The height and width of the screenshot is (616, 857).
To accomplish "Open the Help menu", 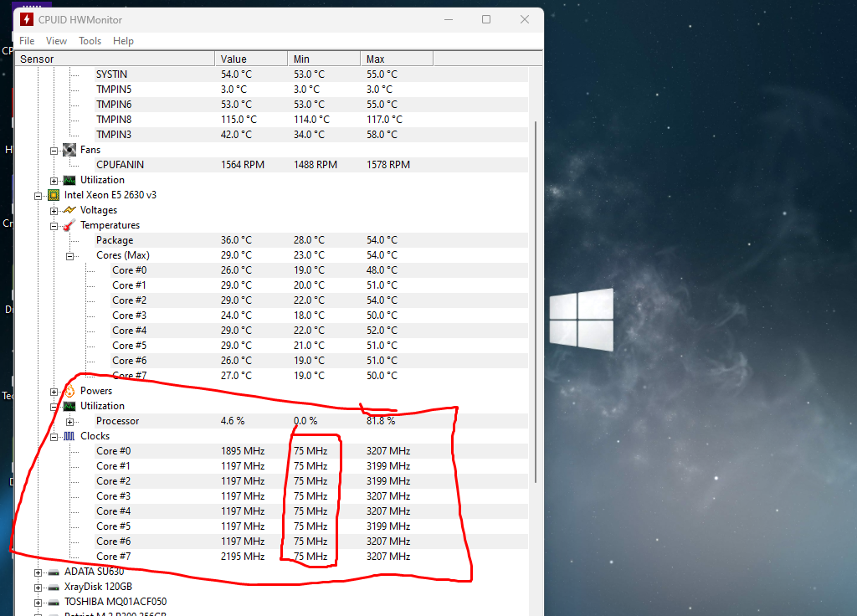I will [x=123, y=41].
